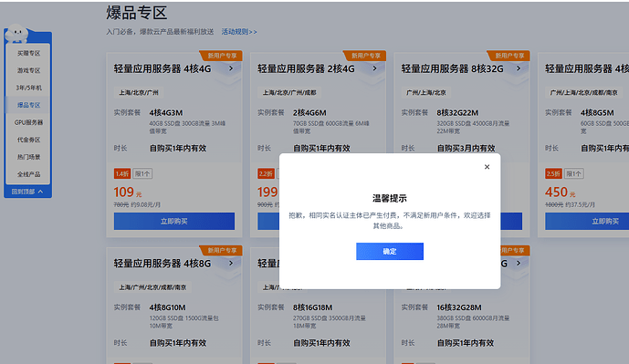Select 游戏专区 in sidebar
629x364 pixels.
(28, 70)
